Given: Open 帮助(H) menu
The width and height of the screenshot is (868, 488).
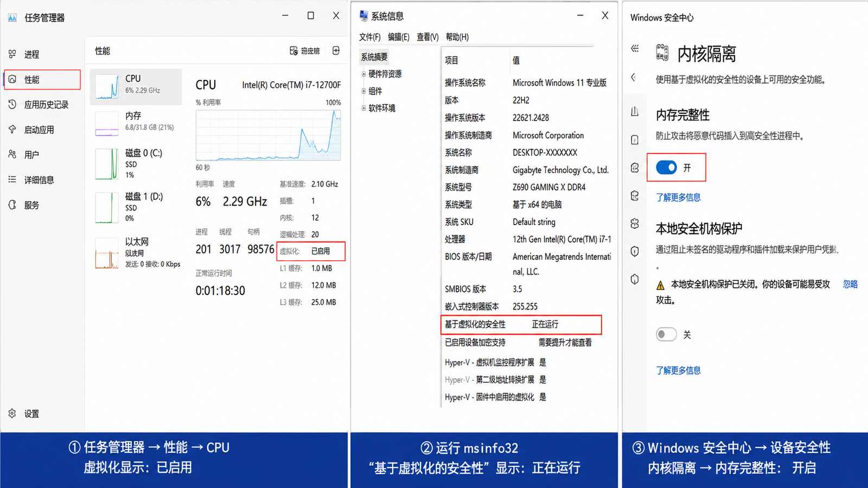Looking at the screenshot, I should pyautogui.click(x=457, y=37).
